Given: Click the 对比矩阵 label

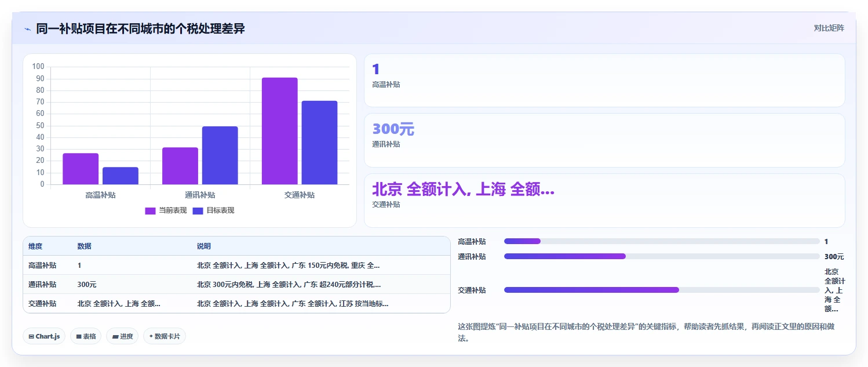Looking at the screenshot, I should 829,28.
